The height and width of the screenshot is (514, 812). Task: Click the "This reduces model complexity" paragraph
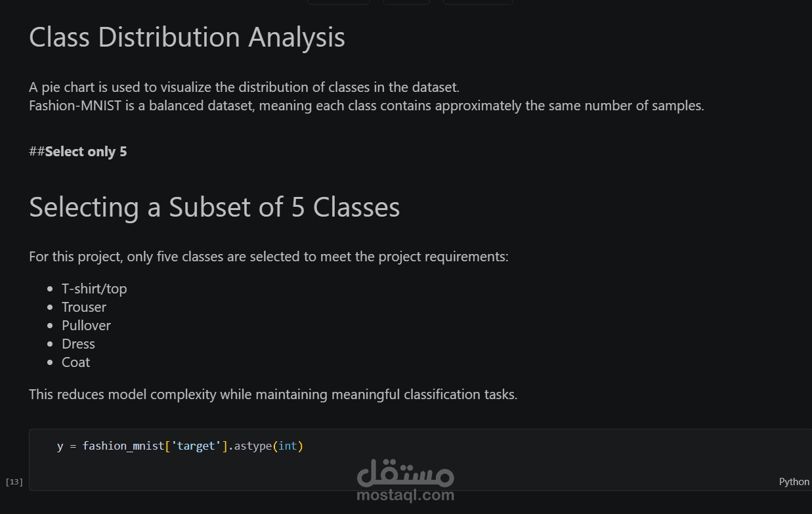(273, 395)
